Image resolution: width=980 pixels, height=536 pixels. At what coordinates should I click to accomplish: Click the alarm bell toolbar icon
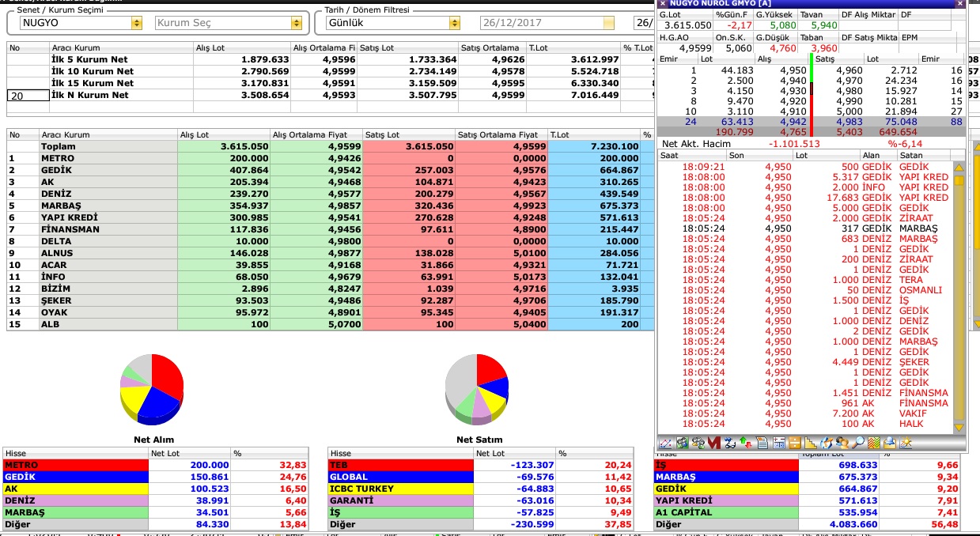click(890, 443)
